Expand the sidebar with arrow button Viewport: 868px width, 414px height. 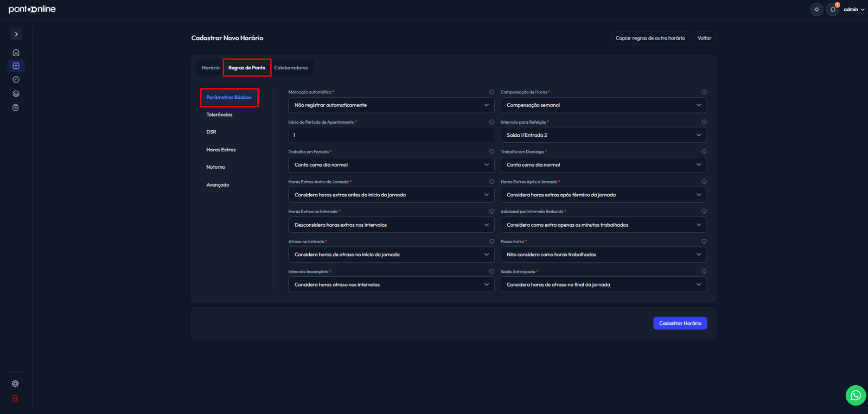(x=16, y=34)
